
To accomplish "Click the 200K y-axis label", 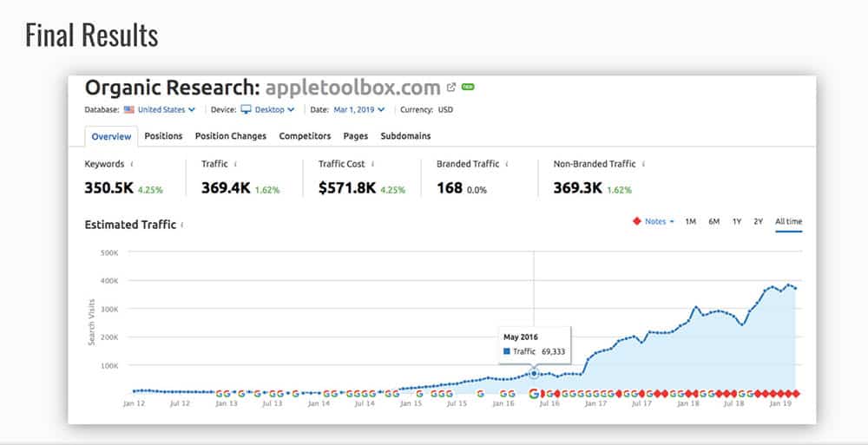I will (x=109, y=337).
